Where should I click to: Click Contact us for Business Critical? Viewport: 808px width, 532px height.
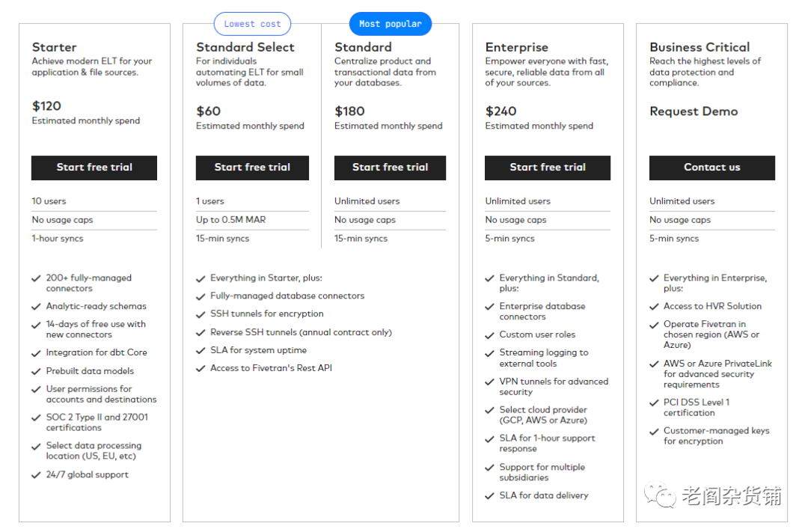click(711, 168)
